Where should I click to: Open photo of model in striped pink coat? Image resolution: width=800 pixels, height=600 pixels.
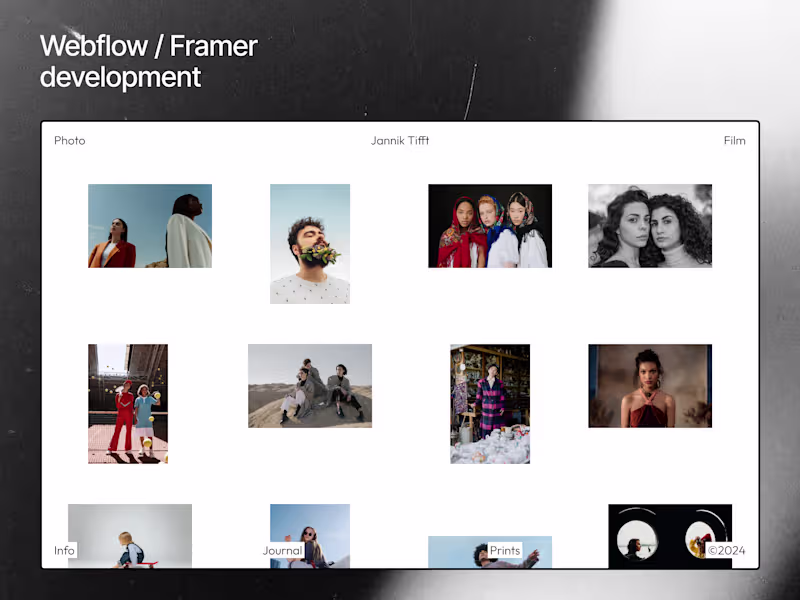tap(490, 404)
